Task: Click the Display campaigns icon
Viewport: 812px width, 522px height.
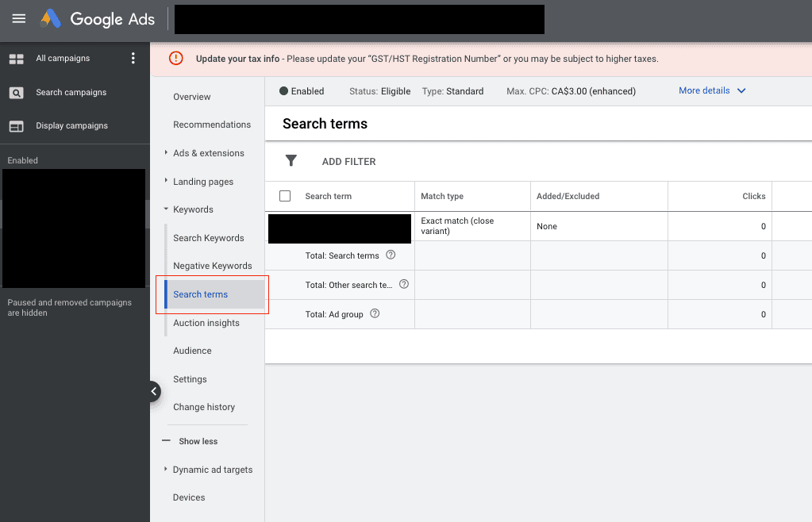Action: click(16, 126)
